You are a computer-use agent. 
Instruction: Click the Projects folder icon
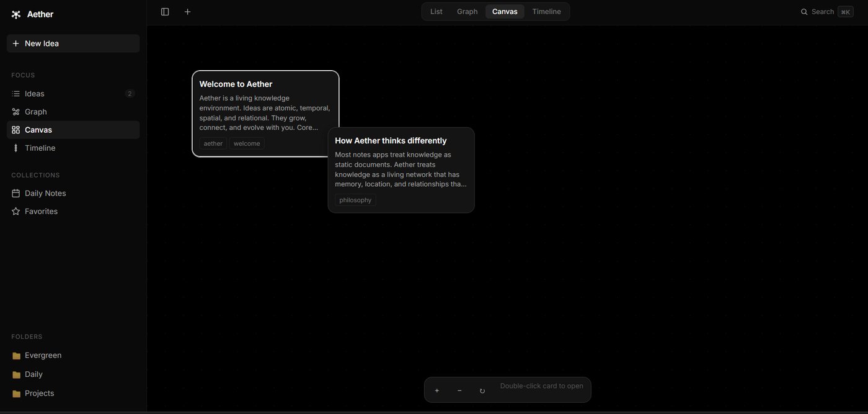[x=17, y=394]
